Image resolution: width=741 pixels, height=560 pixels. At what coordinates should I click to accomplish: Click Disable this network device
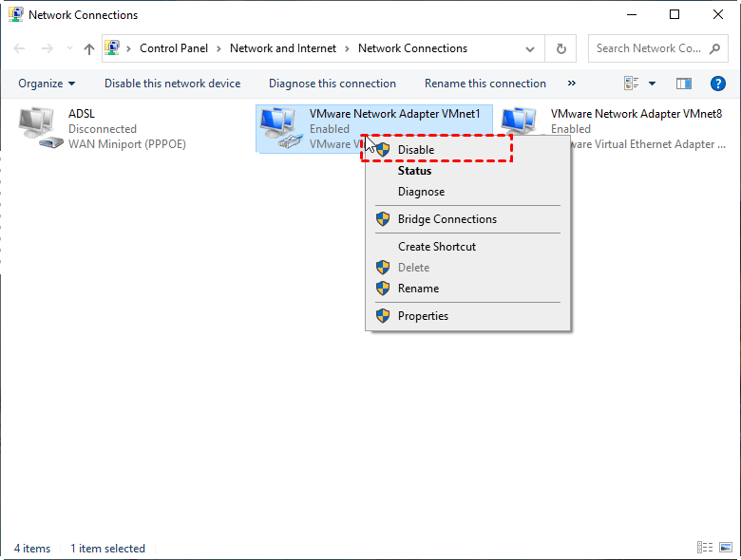click(173, 84)
